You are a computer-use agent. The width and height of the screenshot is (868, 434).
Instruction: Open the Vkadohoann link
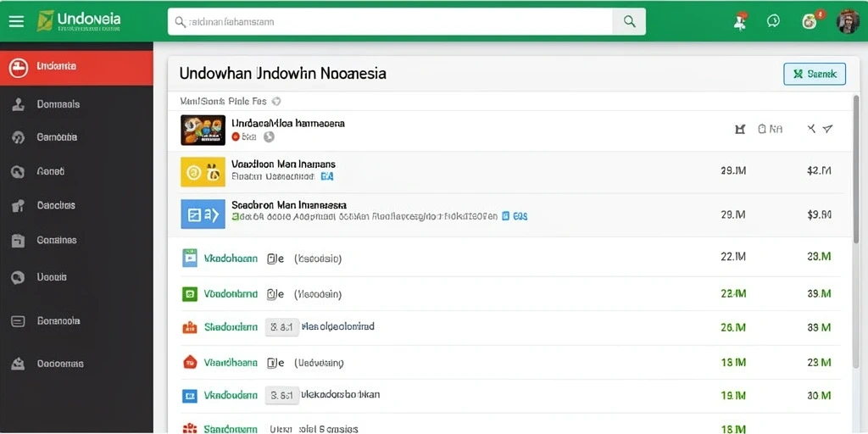tap(231, 259)
